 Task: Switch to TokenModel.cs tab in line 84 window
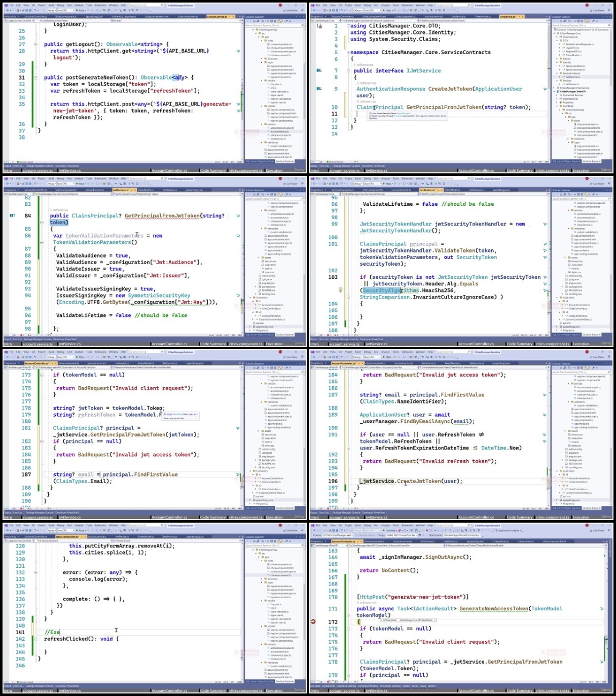(146, 190)
